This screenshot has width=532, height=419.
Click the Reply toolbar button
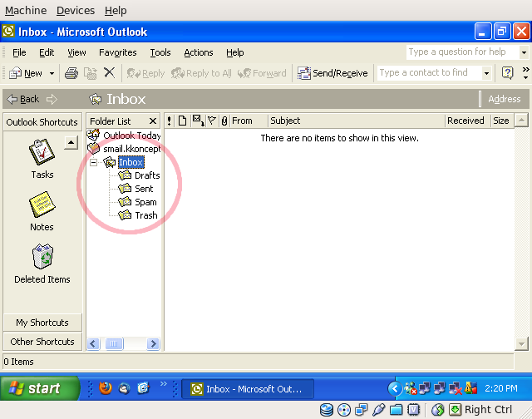point(146,73)
